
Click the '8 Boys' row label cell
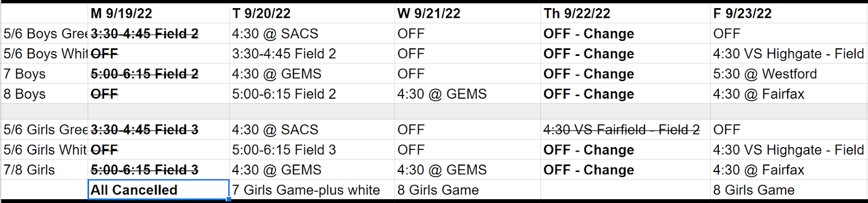point(44,94)
